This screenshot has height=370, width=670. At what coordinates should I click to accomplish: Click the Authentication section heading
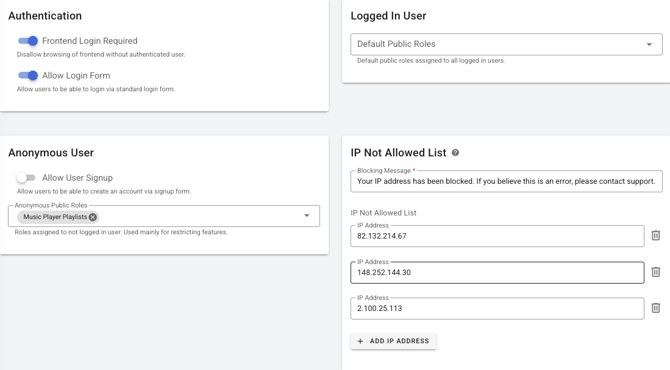45,16
